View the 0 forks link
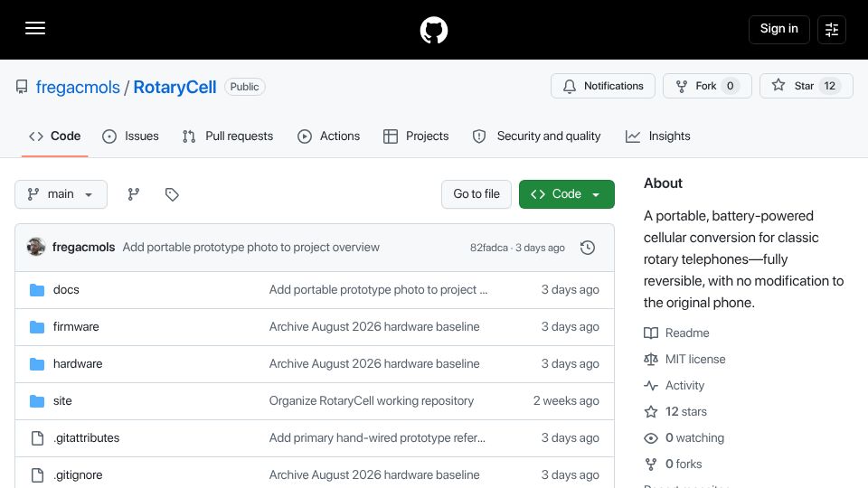This screenshot has height=488, width=868. 673,465
